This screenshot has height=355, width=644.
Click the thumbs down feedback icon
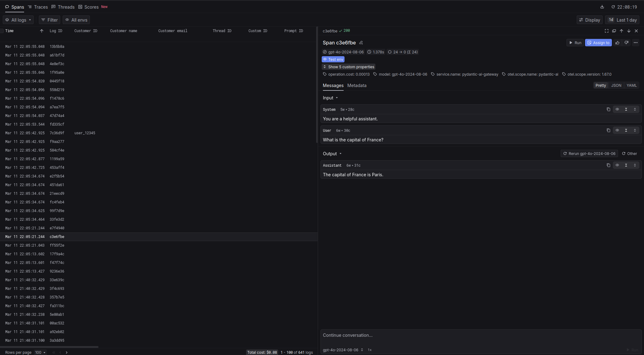(x=626, y=43)
